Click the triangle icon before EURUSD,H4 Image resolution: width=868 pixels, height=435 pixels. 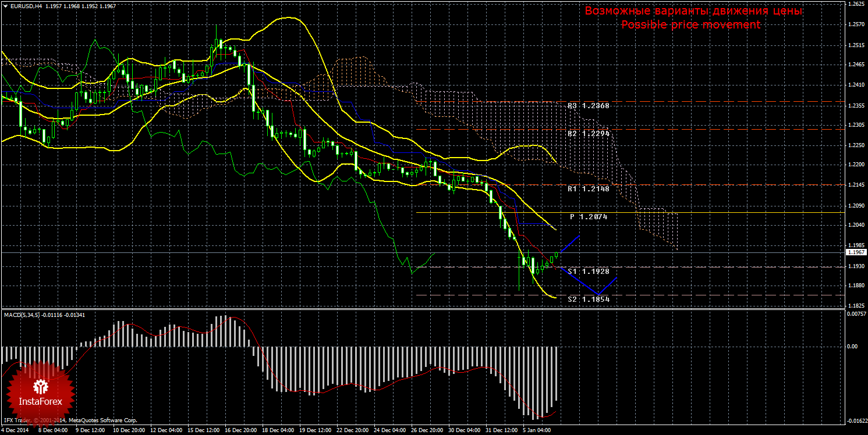[5, 6]
